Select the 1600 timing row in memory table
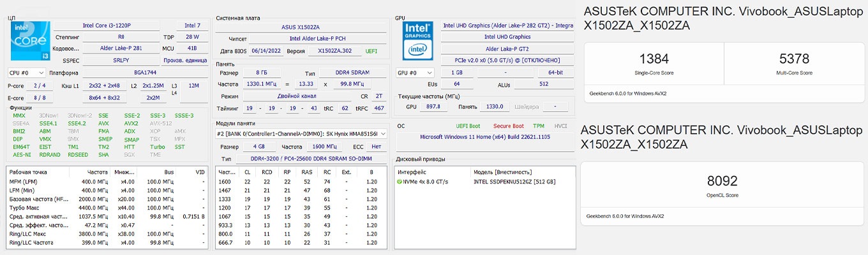The width and height of the screenshot is (868, 255). tap(302, 182)
